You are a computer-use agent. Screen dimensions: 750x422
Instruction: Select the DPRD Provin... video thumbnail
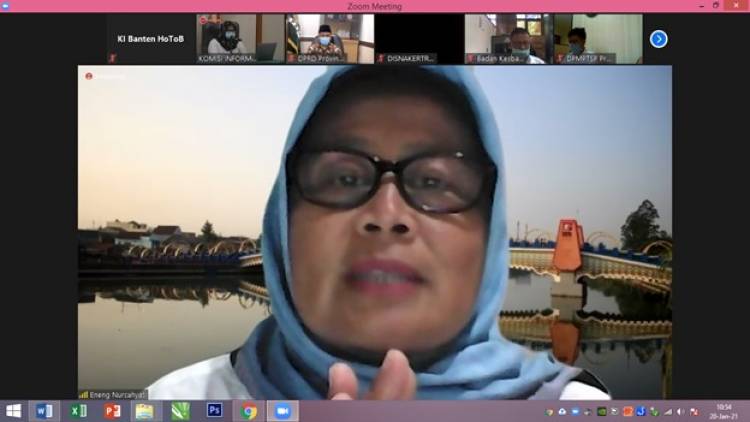tap(330, 39)
